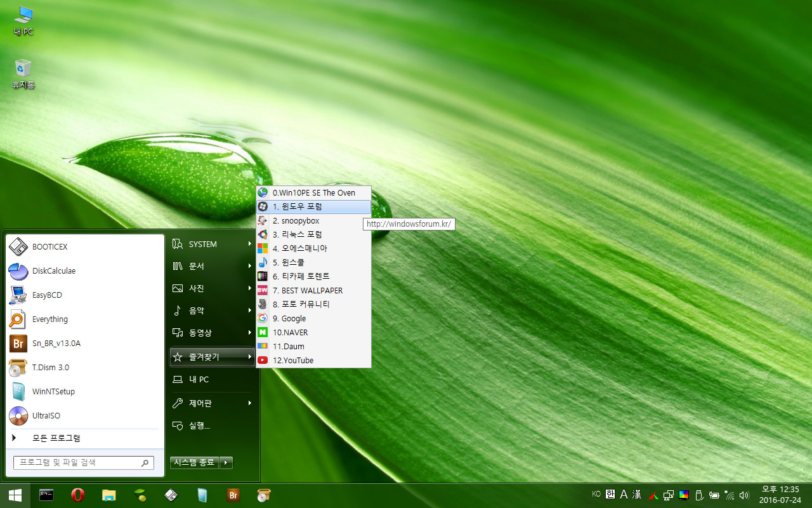Image resolution: width=812 pixels, height=508 pixels.
Task: Click the volume speaker tray icon
Action: (x=744, y=495)
